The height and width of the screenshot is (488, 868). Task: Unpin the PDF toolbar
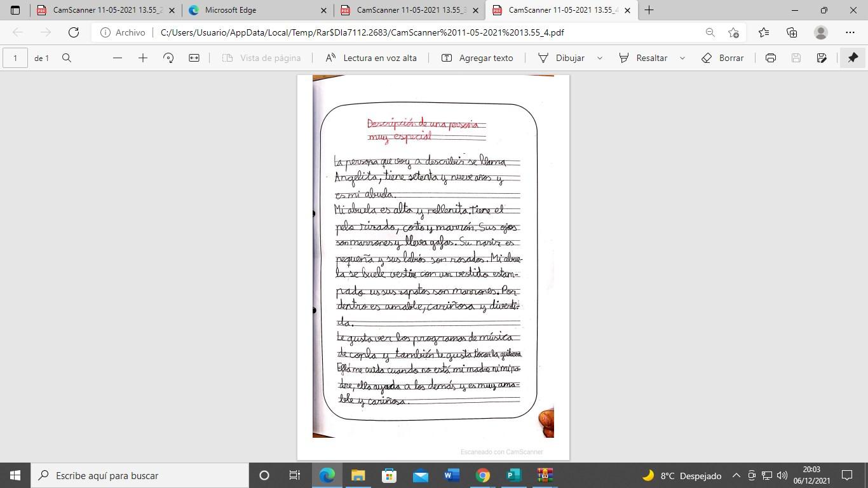pos(853,58)
